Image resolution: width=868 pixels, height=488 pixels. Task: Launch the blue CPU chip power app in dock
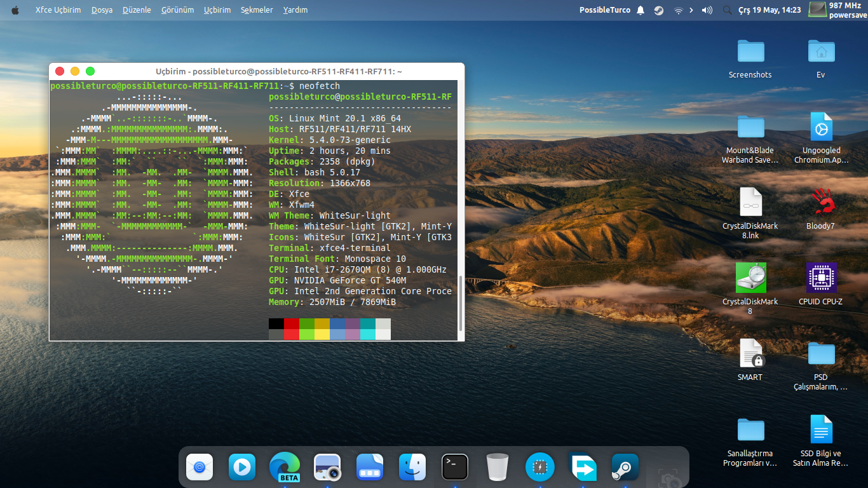tap(540, 467)
